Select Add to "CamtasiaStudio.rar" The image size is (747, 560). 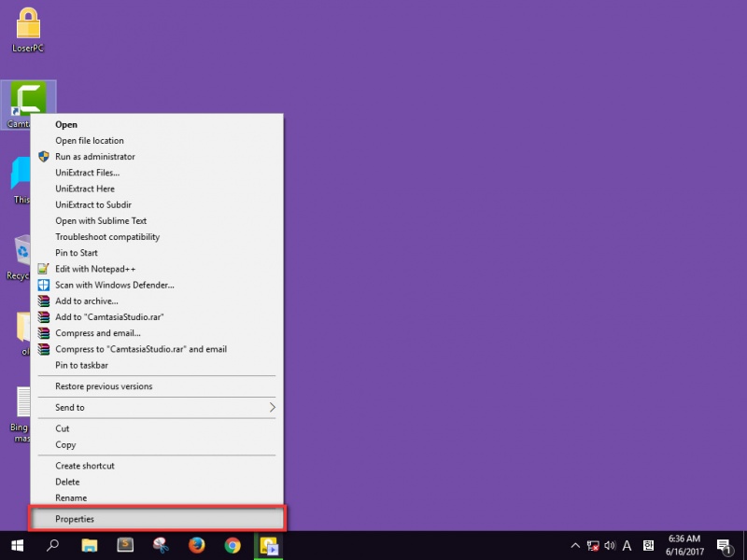[x=109, y=317]
